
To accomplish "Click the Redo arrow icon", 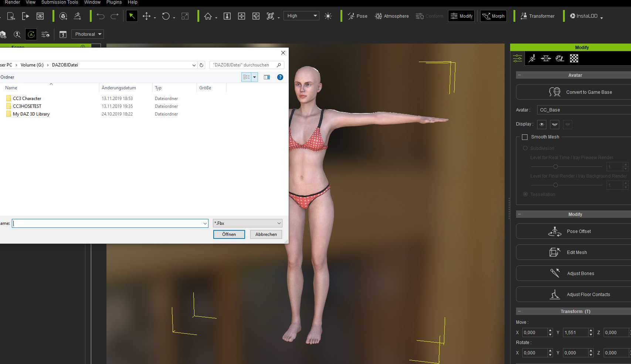I will (115, 16).
